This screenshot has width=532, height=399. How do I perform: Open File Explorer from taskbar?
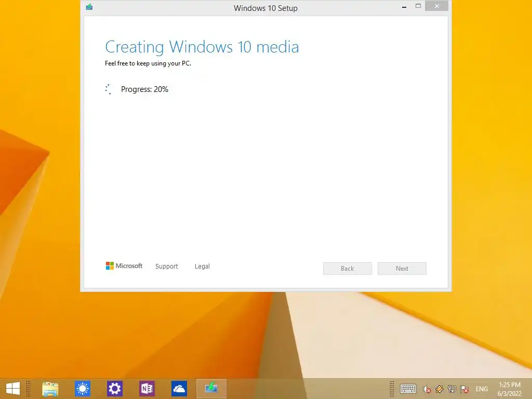pos(50,389)
